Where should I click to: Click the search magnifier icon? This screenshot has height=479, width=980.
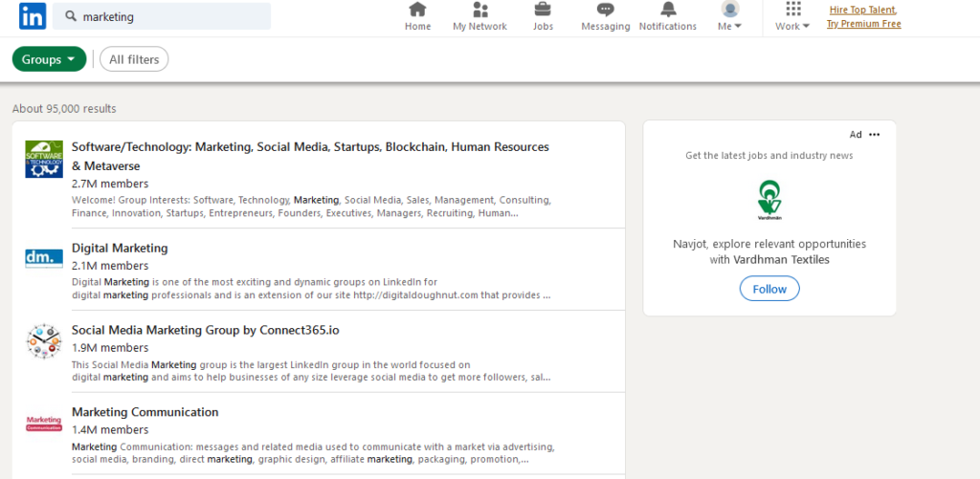click(70, 16)
